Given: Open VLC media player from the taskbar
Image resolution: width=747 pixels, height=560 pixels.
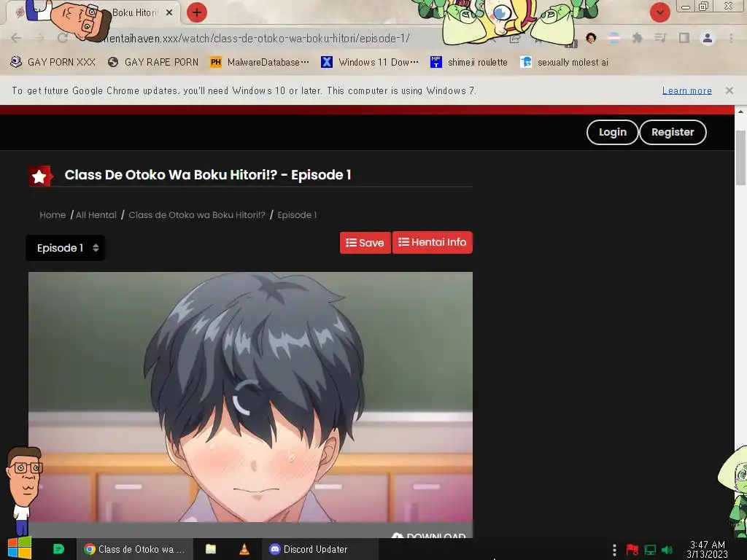Looking at the screenshot, I should click(x=244, y=549).
